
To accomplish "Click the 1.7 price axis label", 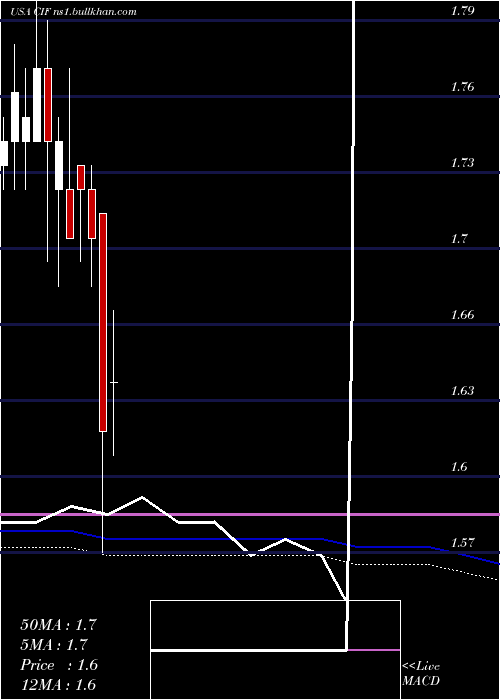I will [x=458, y=239].
